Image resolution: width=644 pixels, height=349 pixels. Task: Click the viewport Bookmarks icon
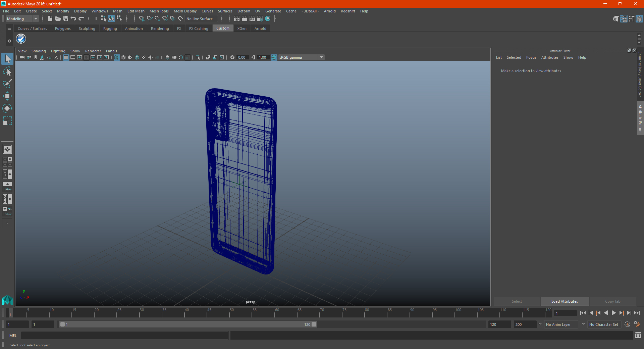pos(36,57)
